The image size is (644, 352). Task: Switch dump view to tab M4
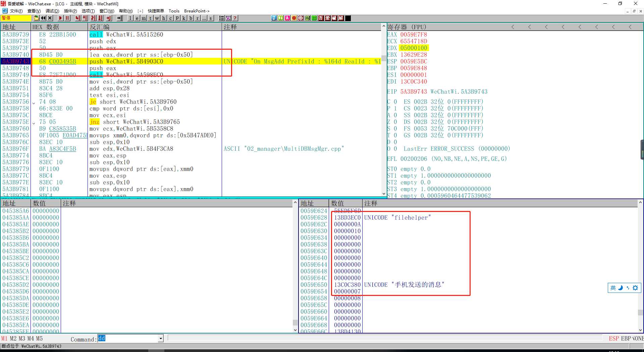(x=31, y=339)
